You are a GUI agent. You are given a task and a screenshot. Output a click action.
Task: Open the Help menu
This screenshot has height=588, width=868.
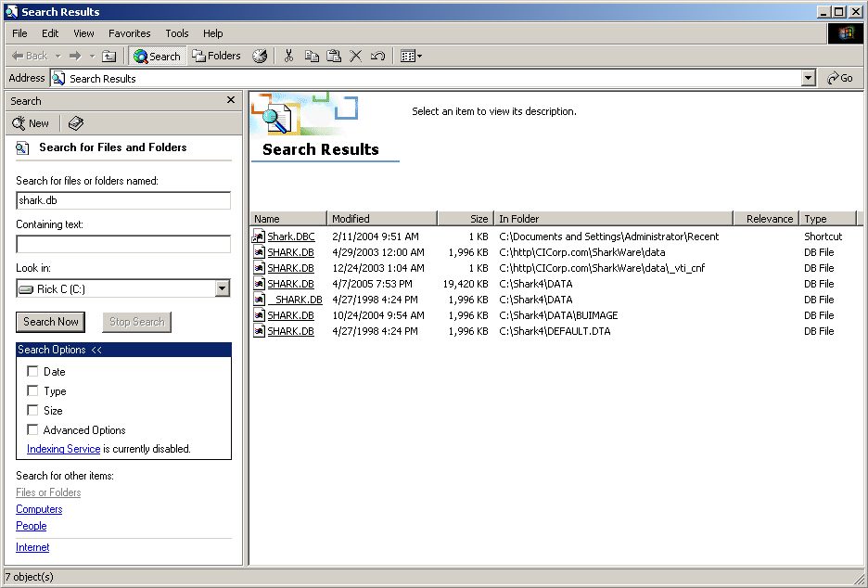212,33
